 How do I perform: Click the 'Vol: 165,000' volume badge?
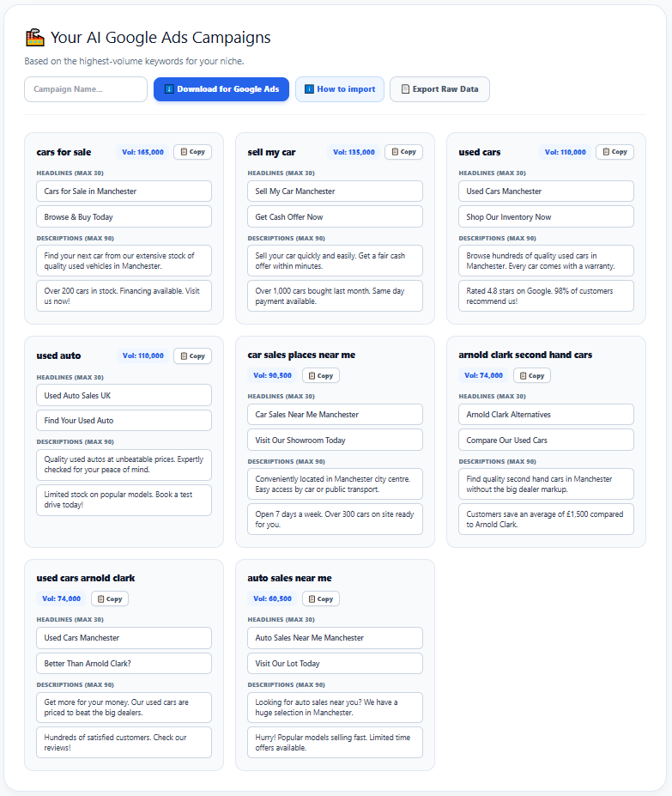142,152
